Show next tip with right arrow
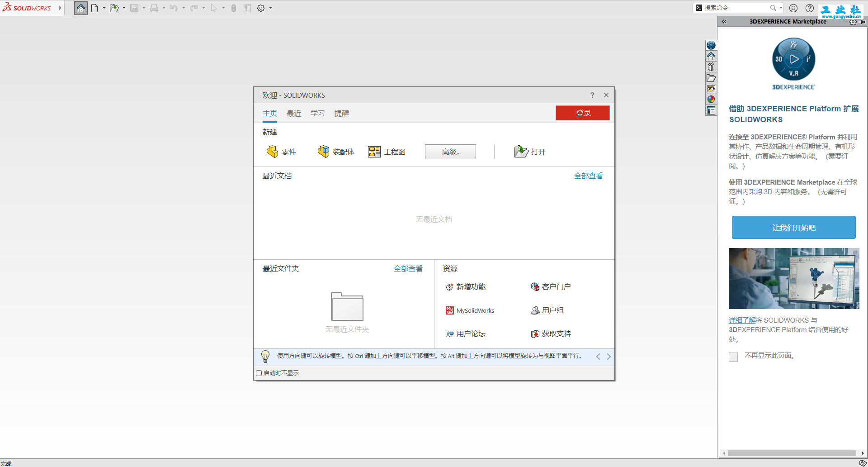Image resolution: width=868 pixels, height=467 pixels. click(609, 357)
